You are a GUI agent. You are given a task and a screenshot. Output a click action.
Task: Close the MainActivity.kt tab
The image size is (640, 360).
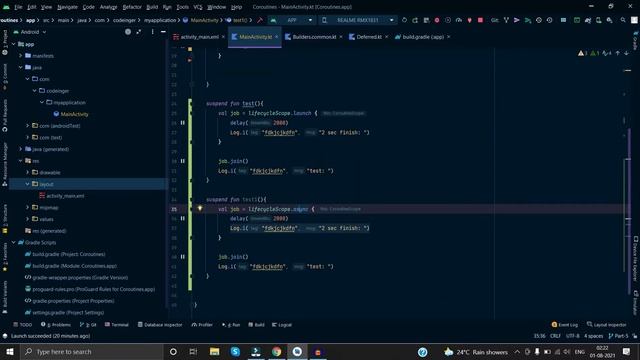276,37
